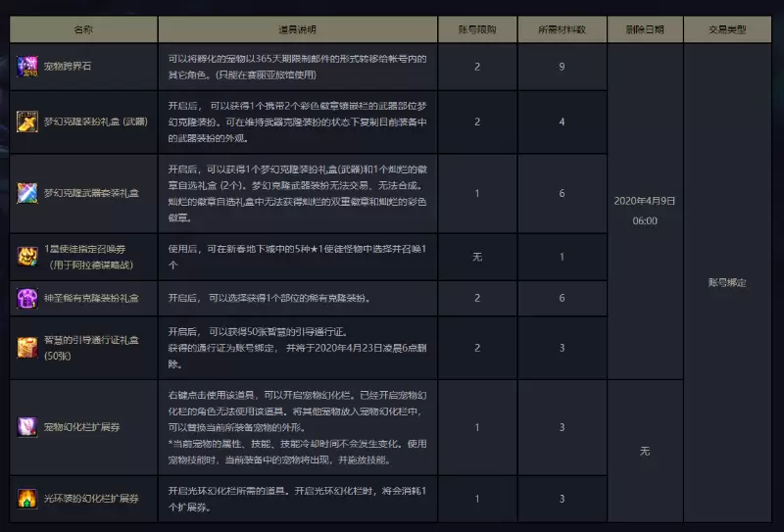Click the purchase limit 2 for 神圣稀有克隆装扮礼盒
784x532 pixels.
point(477,298)
